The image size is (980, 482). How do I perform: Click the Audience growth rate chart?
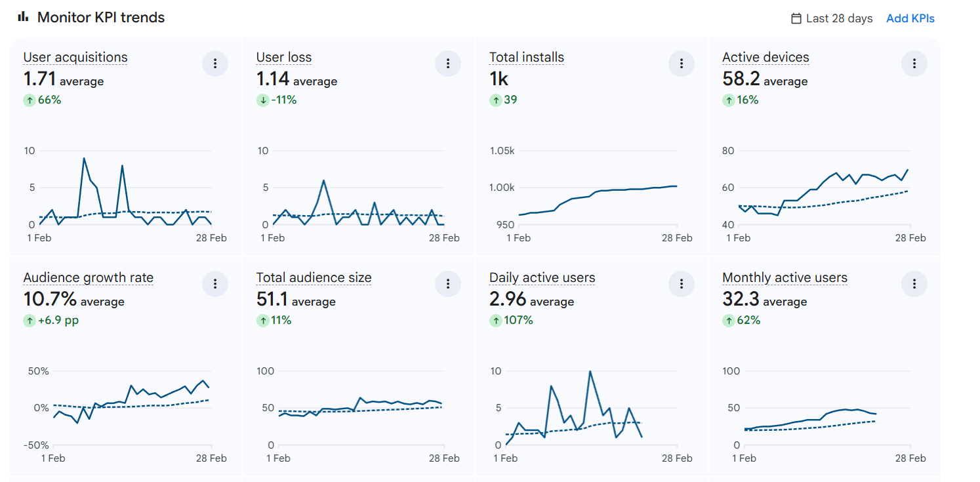(x=131, y=403)
